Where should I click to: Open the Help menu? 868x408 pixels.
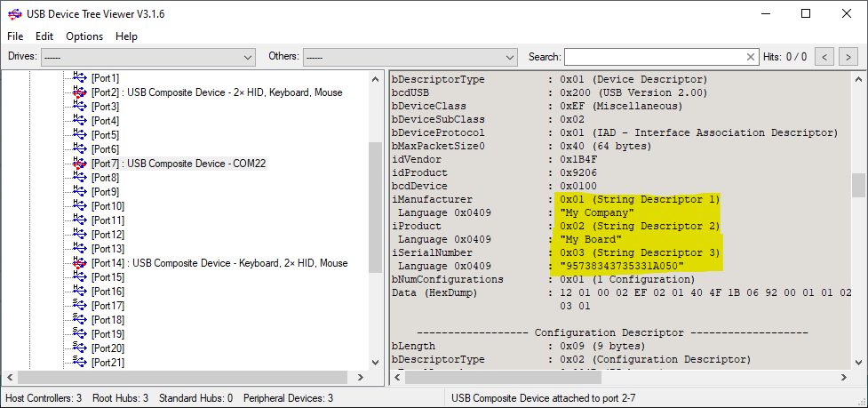tap(126, 36)
